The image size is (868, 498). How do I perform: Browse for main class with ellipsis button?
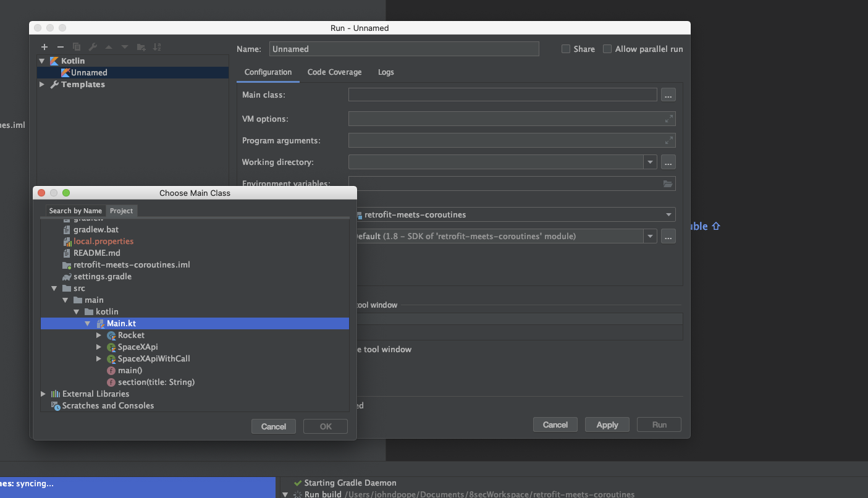[x=668, y=95]
